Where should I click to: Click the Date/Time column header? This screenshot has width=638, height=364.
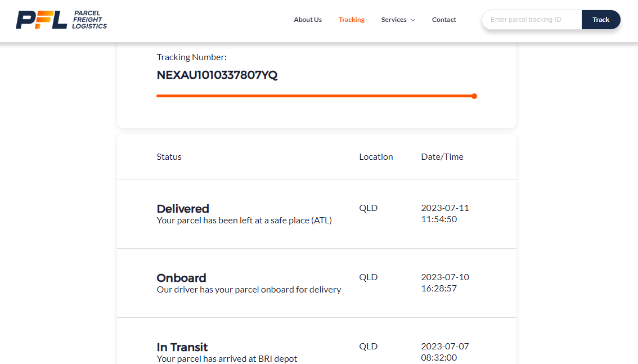point(442,157)
